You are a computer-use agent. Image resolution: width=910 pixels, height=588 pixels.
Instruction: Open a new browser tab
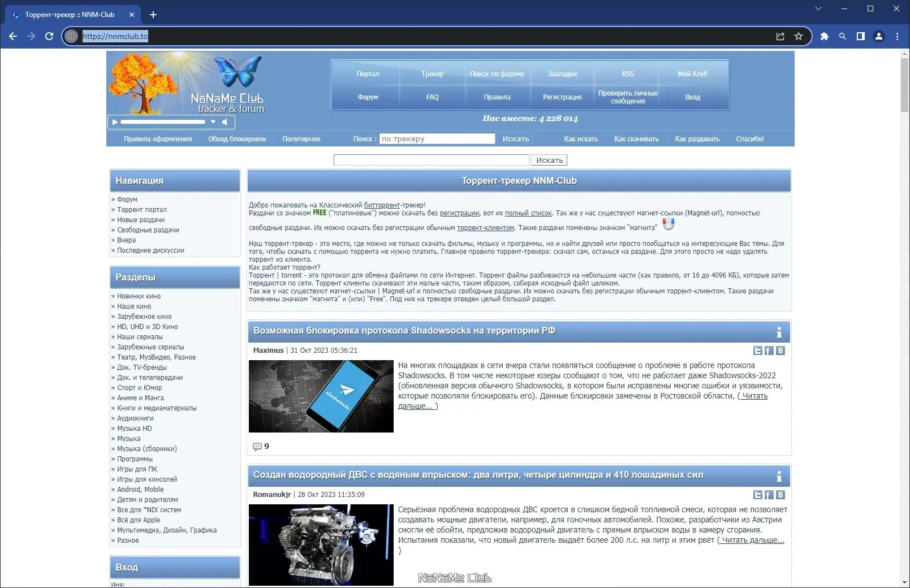point(153,15)
